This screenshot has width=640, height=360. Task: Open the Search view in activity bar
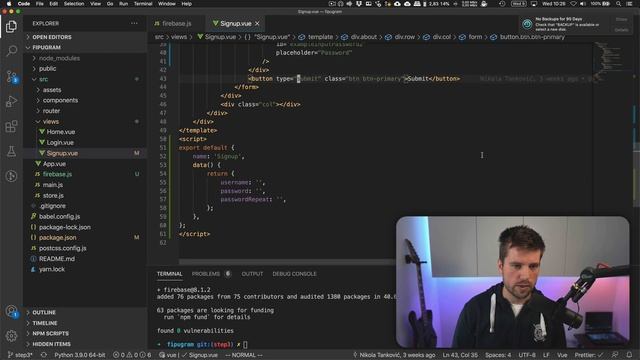point(11,51)
